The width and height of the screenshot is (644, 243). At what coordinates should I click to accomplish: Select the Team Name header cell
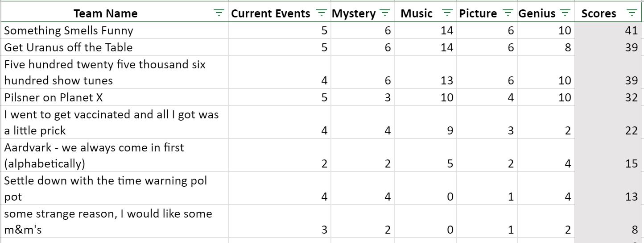106,13
